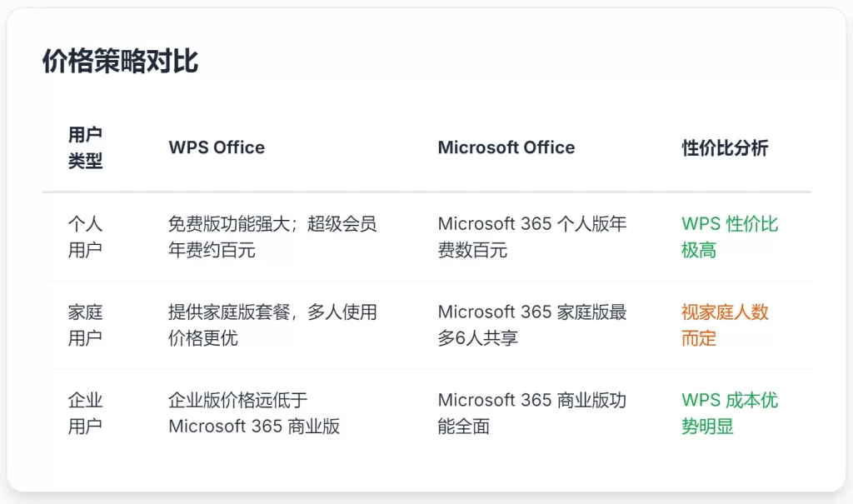853x504 pixels.
Task: Click the orange 视家庭人数而定 text
Action: (725, 325)
